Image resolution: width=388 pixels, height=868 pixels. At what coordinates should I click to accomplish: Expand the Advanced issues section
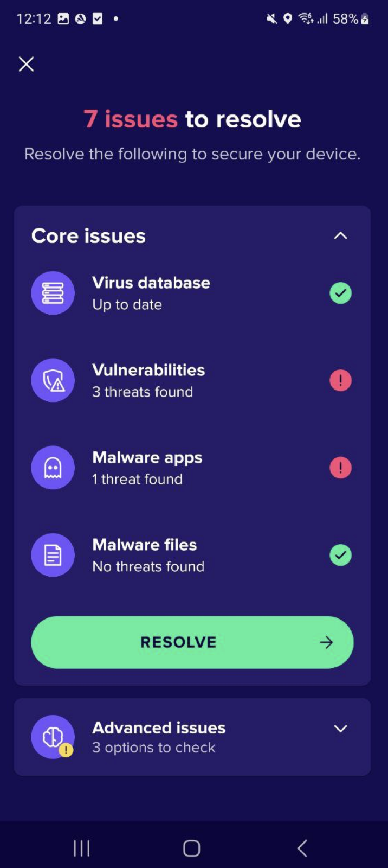(x=340, y=729)
